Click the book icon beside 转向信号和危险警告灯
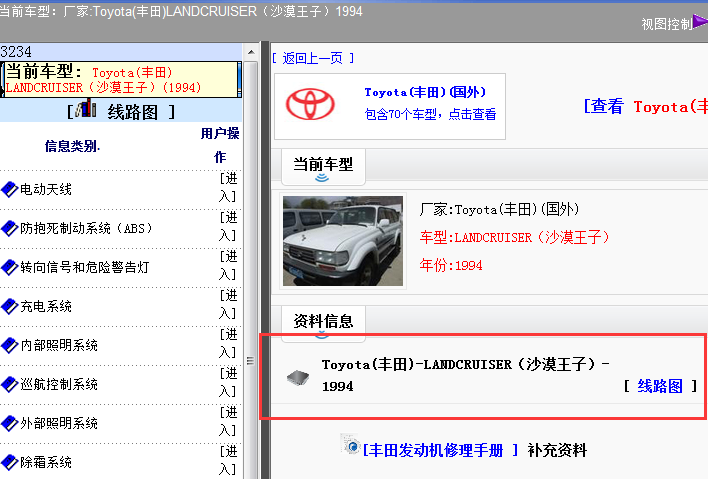This screenshot has width=708, height=479. coord(9,267)
